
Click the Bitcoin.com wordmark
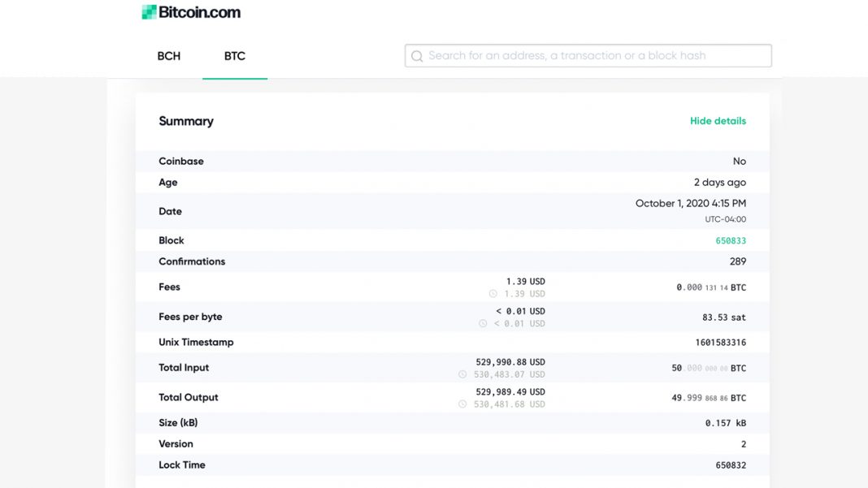(x=199, y=12)
